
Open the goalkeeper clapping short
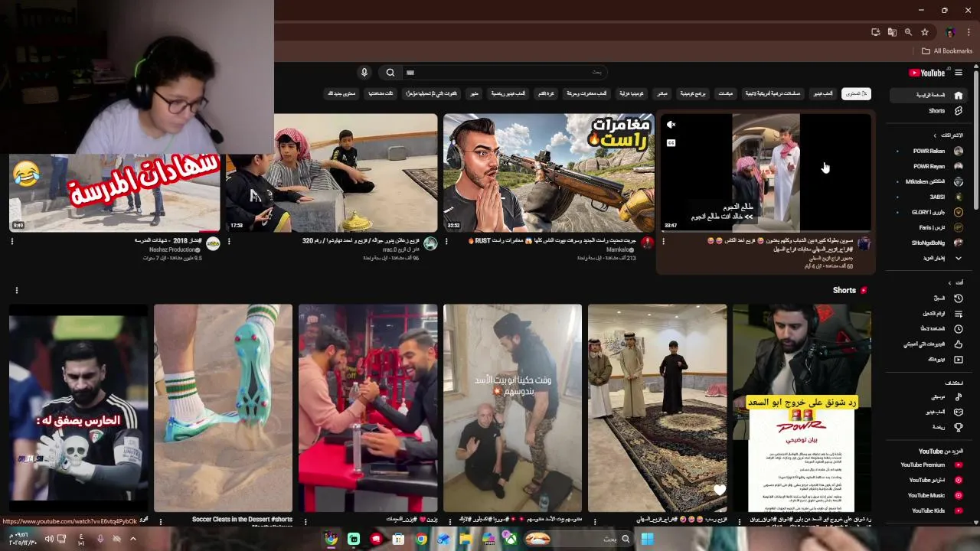click(79, 408)
